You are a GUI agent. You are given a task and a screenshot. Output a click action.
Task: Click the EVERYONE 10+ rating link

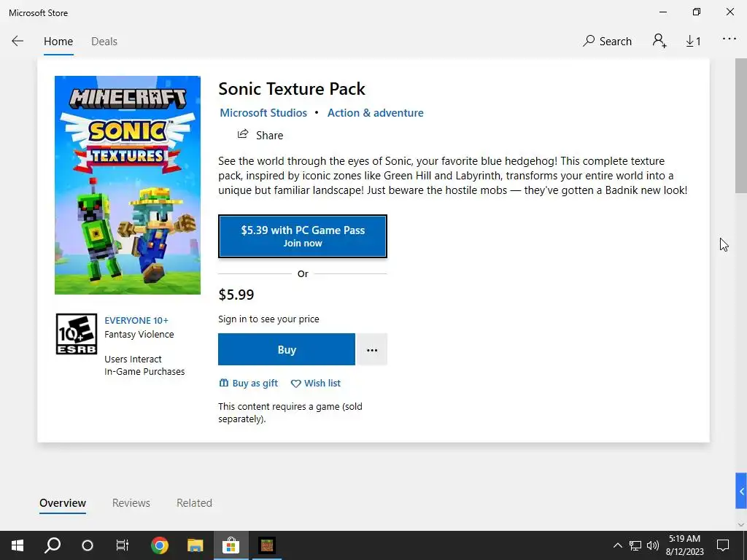click(x=136, y=321)
